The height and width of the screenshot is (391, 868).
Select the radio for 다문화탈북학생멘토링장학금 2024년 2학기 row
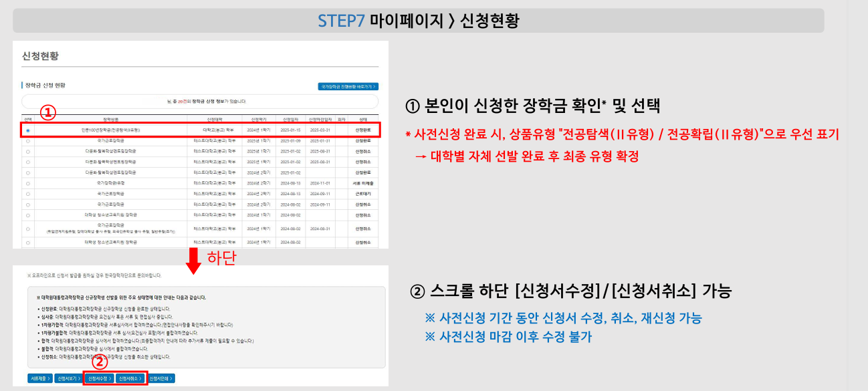(27, 170)
